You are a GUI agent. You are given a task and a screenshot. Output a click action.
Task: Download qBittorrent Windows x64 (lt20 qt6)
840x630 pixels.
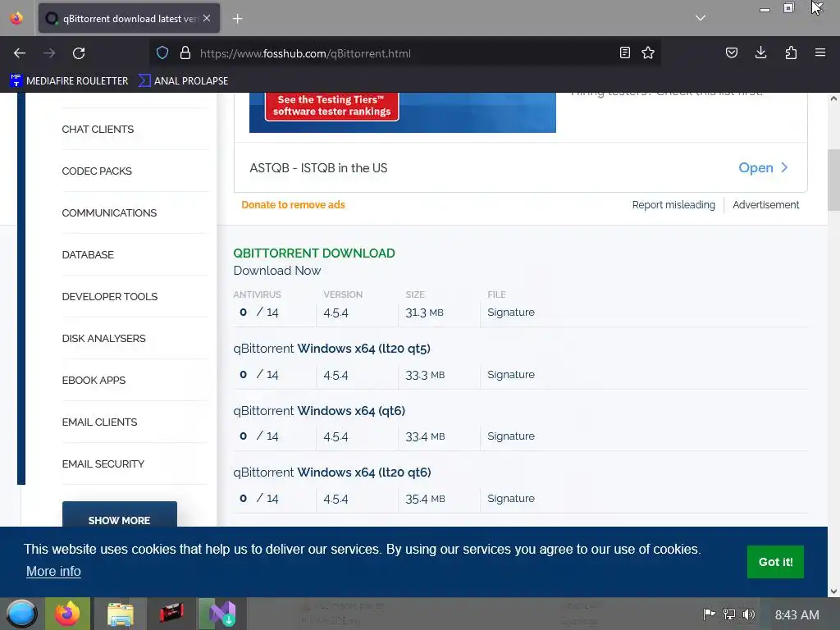[x=332, y=472]
